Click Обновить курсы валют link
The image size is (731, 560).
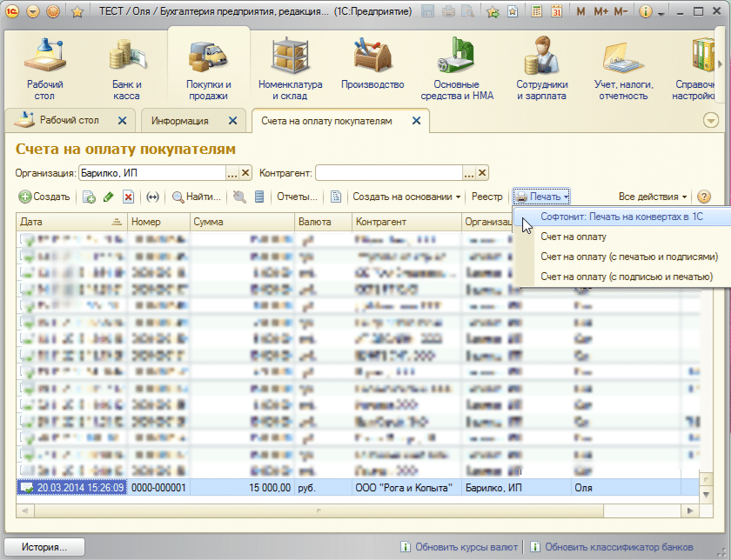click(x=465, y=547)
